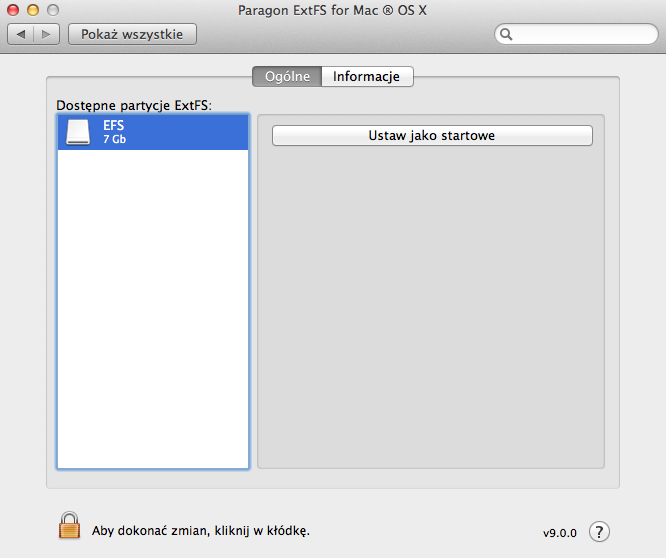
Task: Select the EFS drive icon
Action: (x=78, y=132)
